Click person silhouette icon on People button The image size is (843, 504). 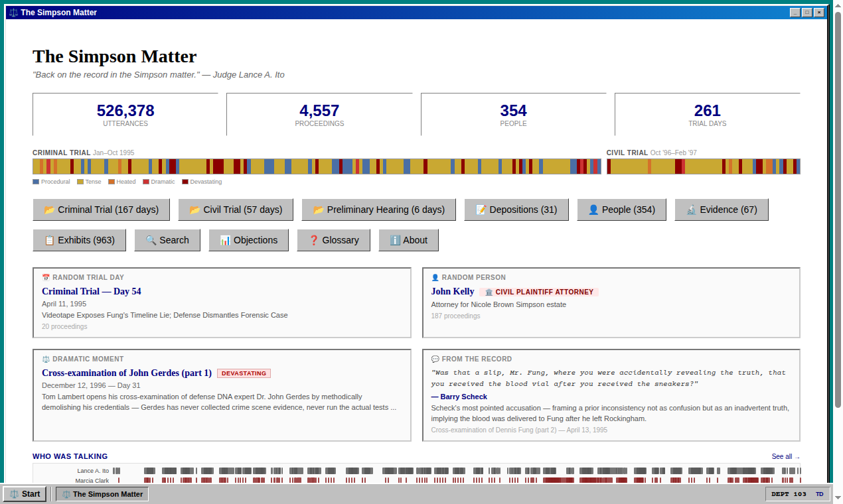(593, 210)
